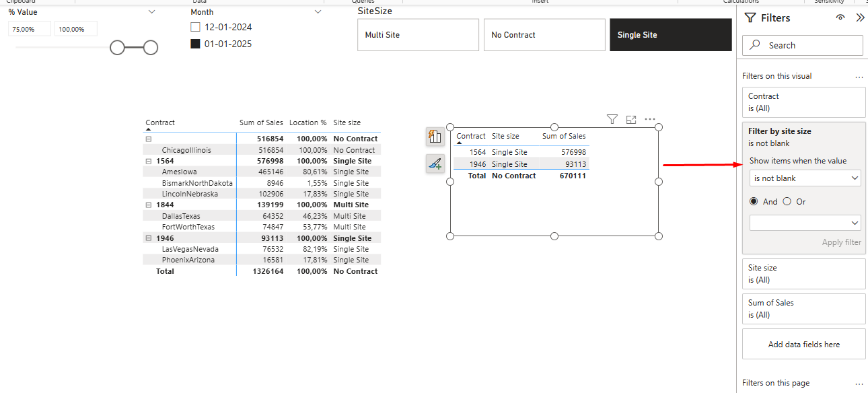Click the AmesIowa row
The width and height of the screenshot is (868, 393).
click(x=262, y=172)
